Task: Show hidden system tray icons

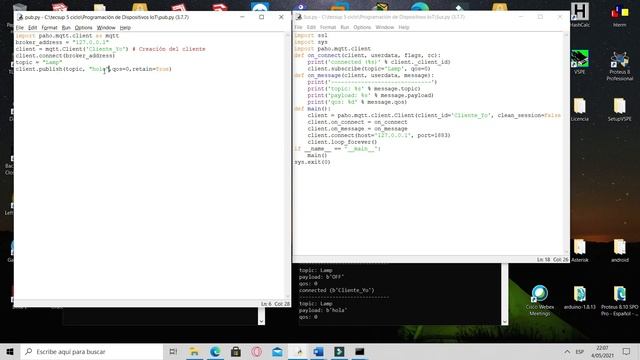Action: pyautogui.click(x=567, y=351)
